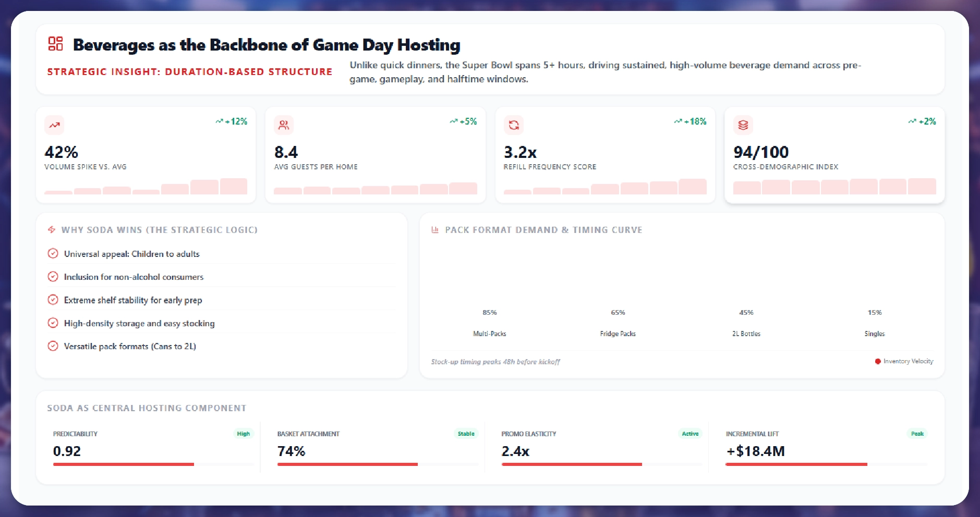Viewport: 980px width, 517px height.
Task: Click the Active badge on Promo Elasticity
Action: 690,434
